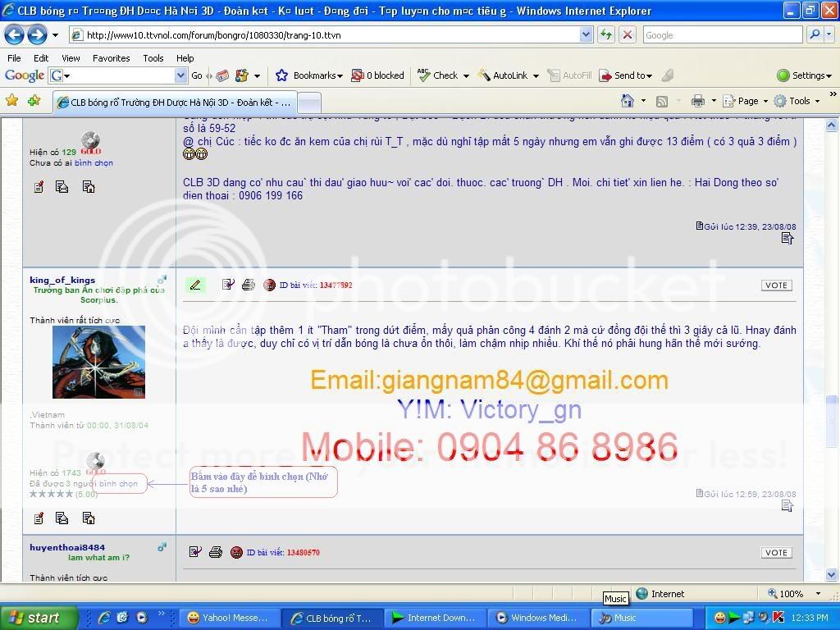Open the command bar Tools dropdown
The height and width of the screenshot is (630, 840).
click(x=797, y=101)
